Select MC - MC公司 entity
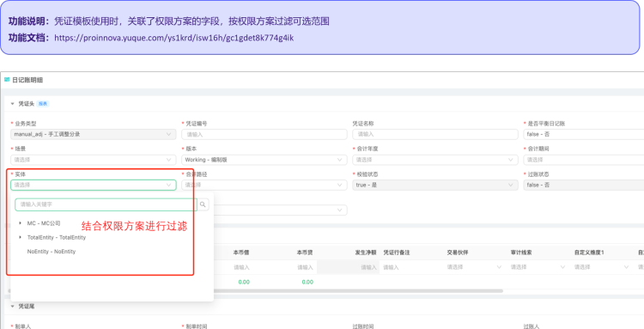This screenshot has width=644, height=329. point(44,223)
